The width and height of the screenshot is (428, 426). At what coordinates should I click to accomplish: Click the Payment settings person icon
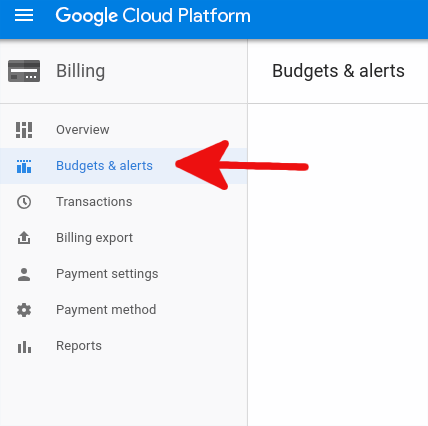(24, 274)
